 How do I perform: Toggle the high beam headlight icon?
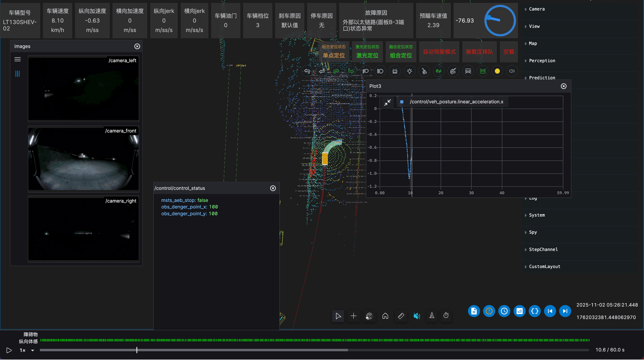tap(380, 71)
